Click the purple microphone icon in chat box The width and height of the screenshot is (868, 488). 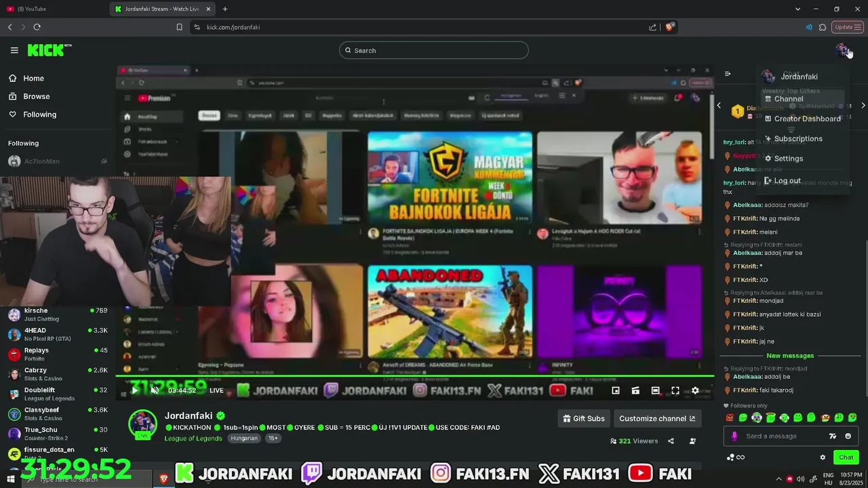[x=734, y=436]
